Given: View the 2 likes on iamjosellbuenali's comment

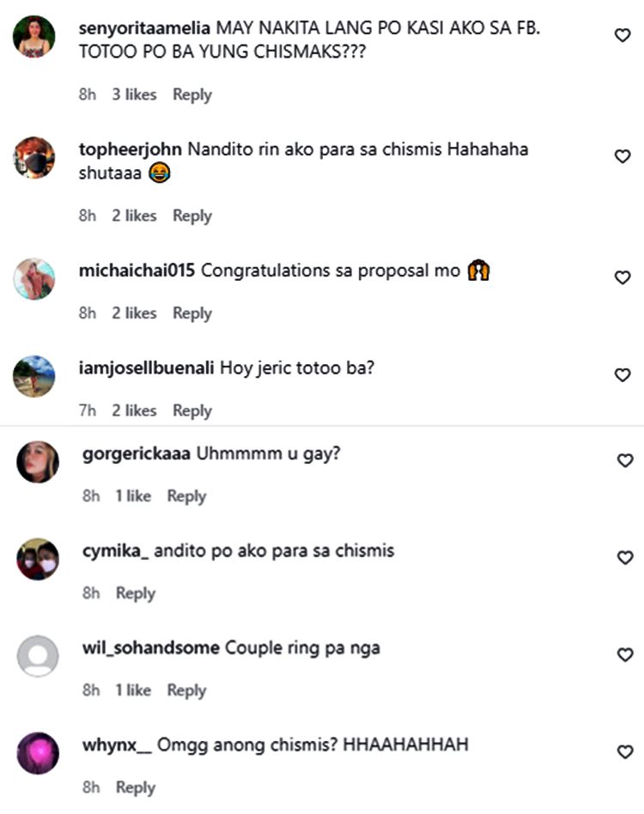Looking at the screenshot, I should click(135, 410).
